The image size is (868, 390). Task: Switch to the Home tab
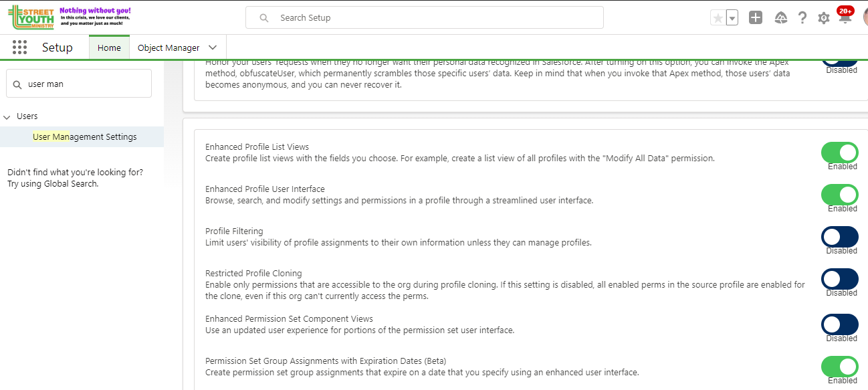(x=109, y=47)
